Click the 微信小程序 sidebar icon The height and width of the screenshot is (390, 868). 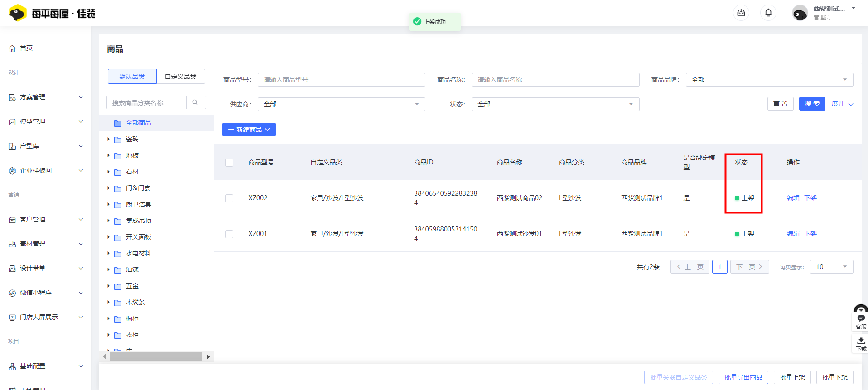click(12, 293)
